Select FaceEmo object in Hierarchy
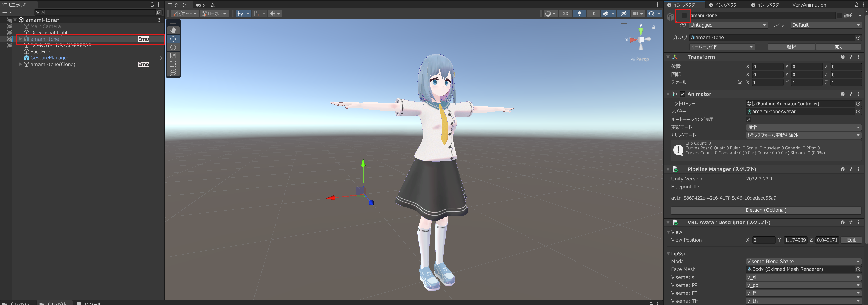Screen dimensions: 868x305 [41, 52]
